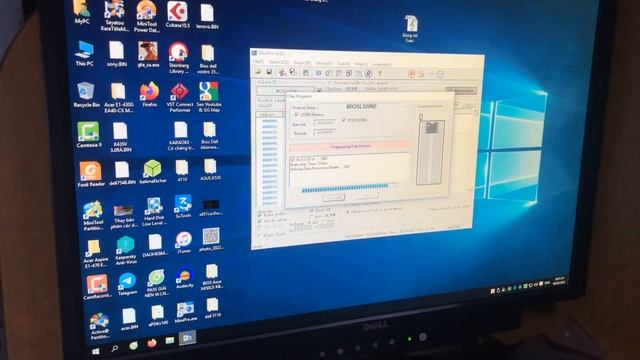Click the Information button in MiniPro window
Screen dimensions: 640x360
click(461, 90)
